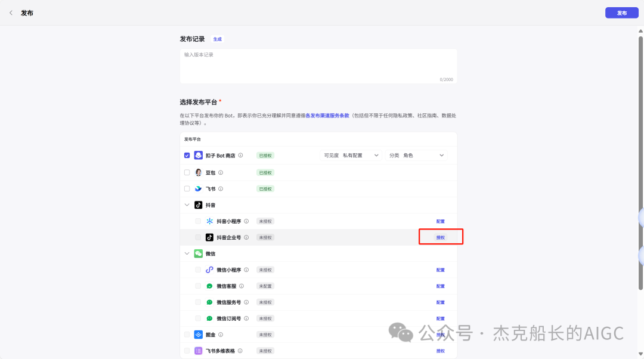The height and width of the screenshot is (359, 644).
Task: Click 配置 for 微信小程序
Action: tap(440, 270)
